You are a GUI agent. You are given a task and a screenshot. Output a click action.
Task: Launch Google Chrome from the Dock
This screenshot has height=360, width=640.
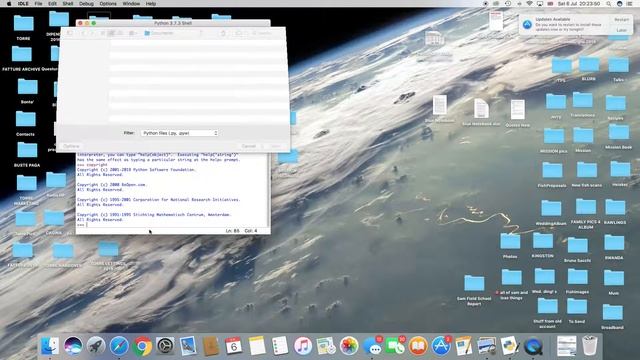(142, 346)
